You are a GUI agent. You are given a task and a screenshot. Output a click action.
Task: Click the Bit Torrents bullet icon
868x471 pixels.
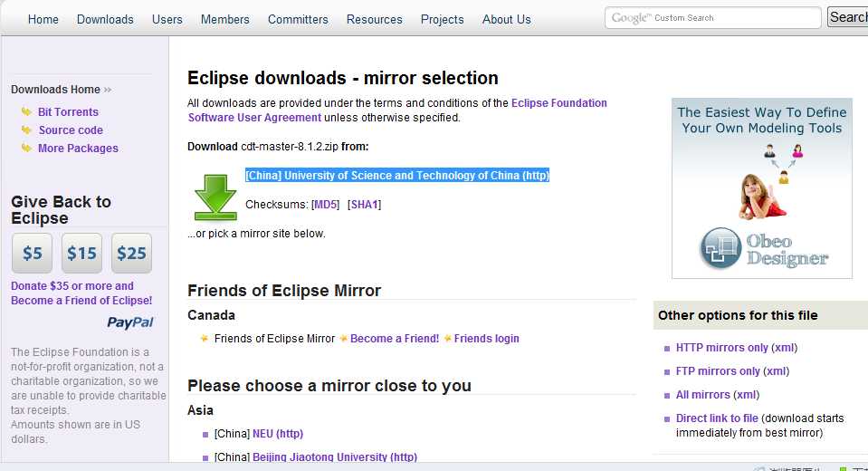pyautogui.click(x=26, y=112)
